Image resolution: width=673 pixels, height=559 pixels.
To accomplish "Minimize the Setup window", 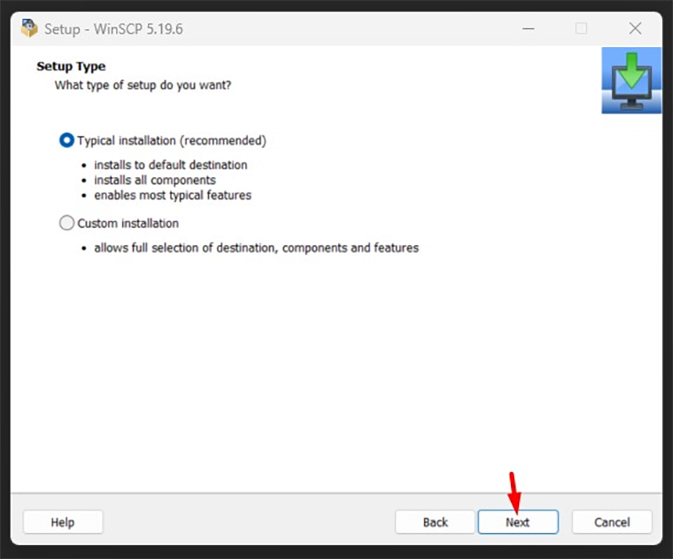I will [x=528, y=29].
